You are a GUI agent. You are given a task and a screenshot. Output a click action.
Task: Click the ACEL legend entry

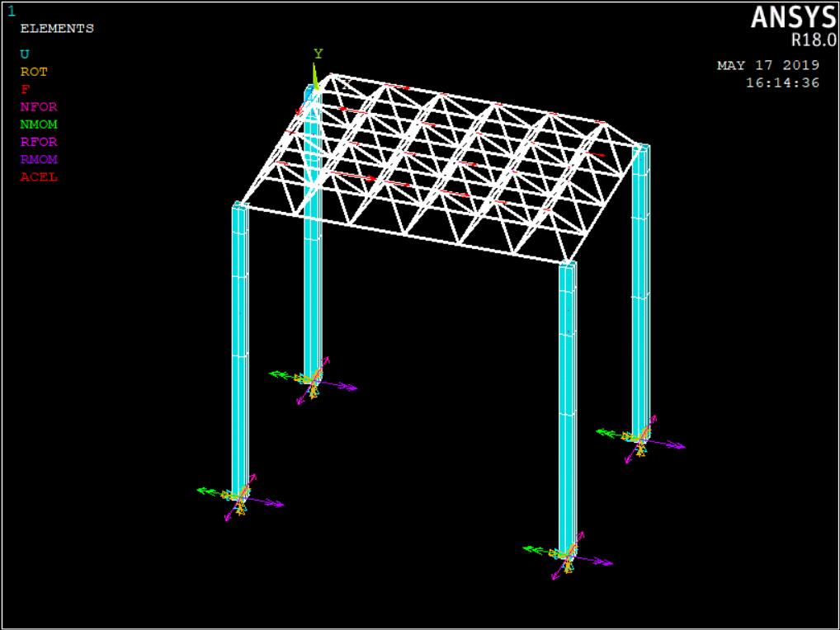coord(39,176)
